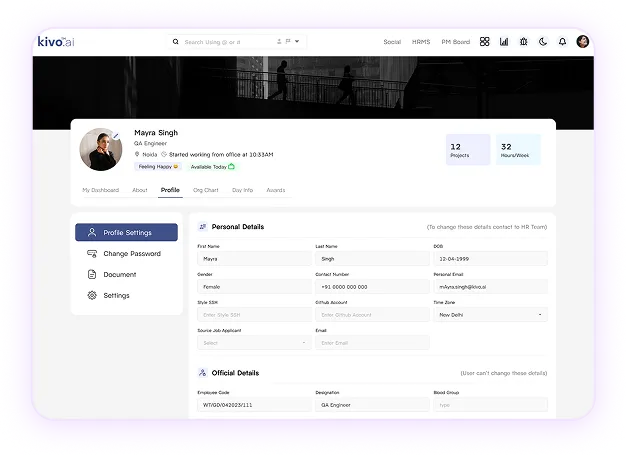Open the user avatar in header
627x456 pixels.
click(583, 41)
